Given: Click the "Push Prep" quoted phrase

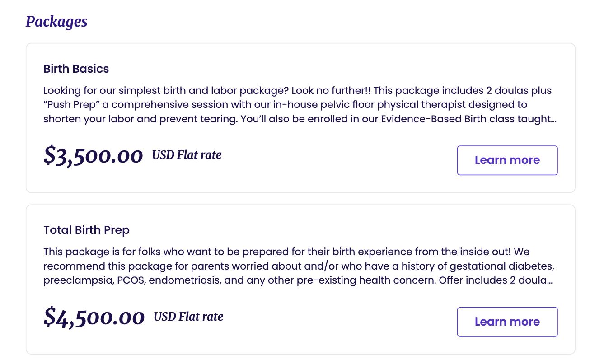Looking at the screenshot, I should click(x=68, y=105).
